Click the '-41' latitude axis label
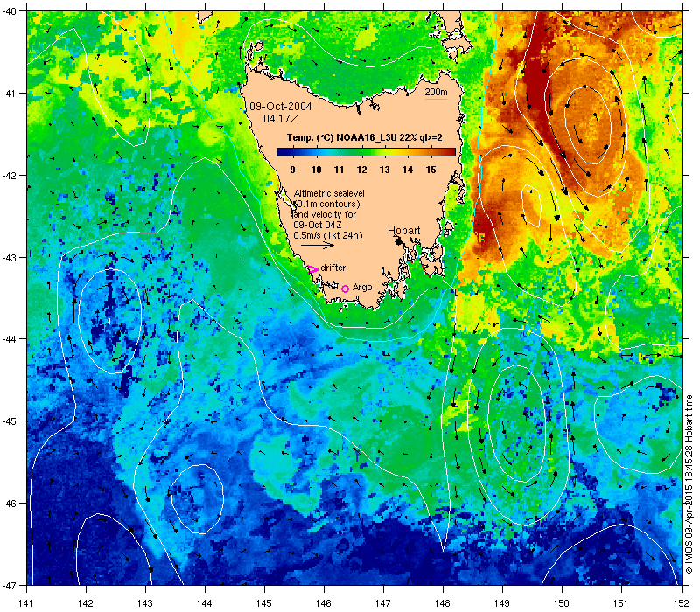 8,94
